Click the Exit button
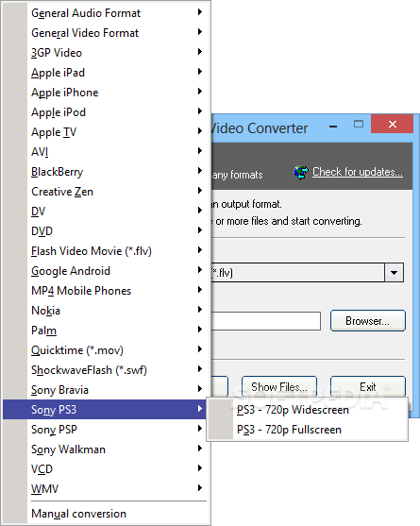 368,387
